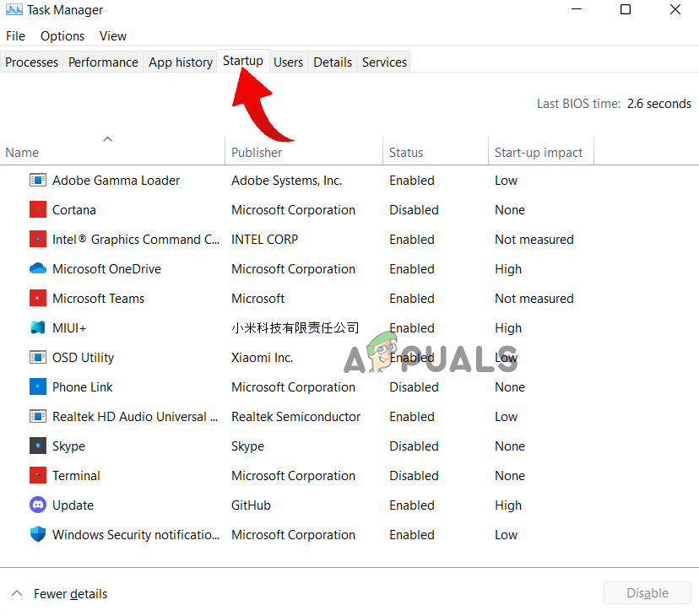This screenshot has width=699, height=616.
Task: Open the Options menu
Action: tap(62, 36)
